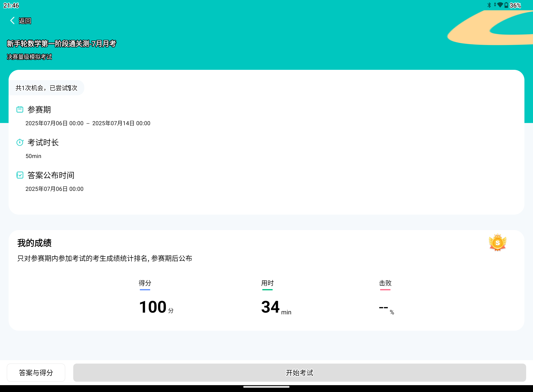Click the back chevron arrow at top left
Viewport: 533px width, 392px height.
(12, 21)
